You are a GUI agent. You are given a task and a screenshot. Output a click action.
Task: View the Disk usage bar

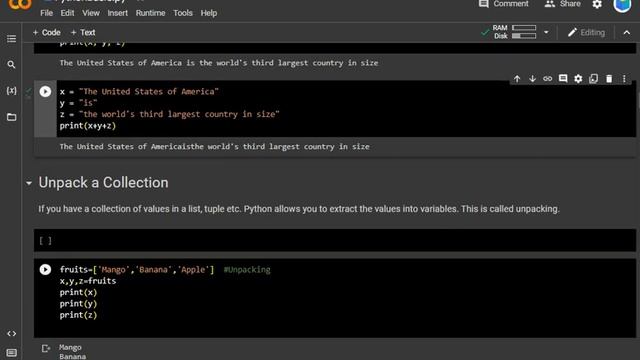(x=524, y=36)
